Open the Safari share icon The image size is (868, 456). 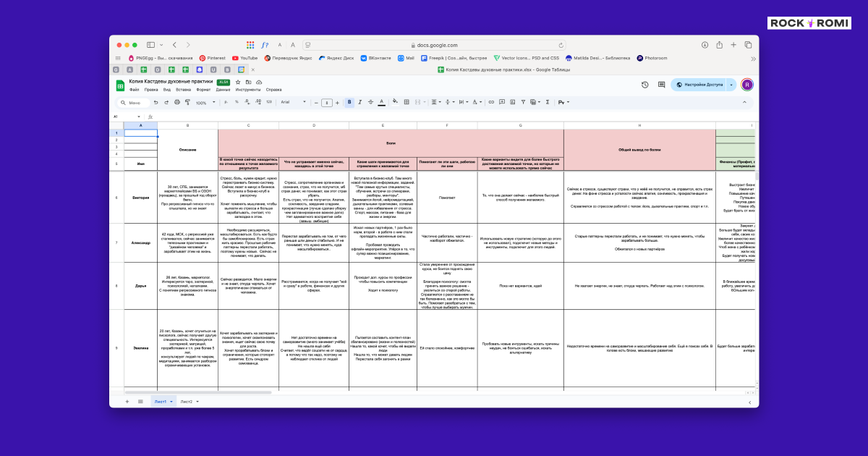coord(718,45)
